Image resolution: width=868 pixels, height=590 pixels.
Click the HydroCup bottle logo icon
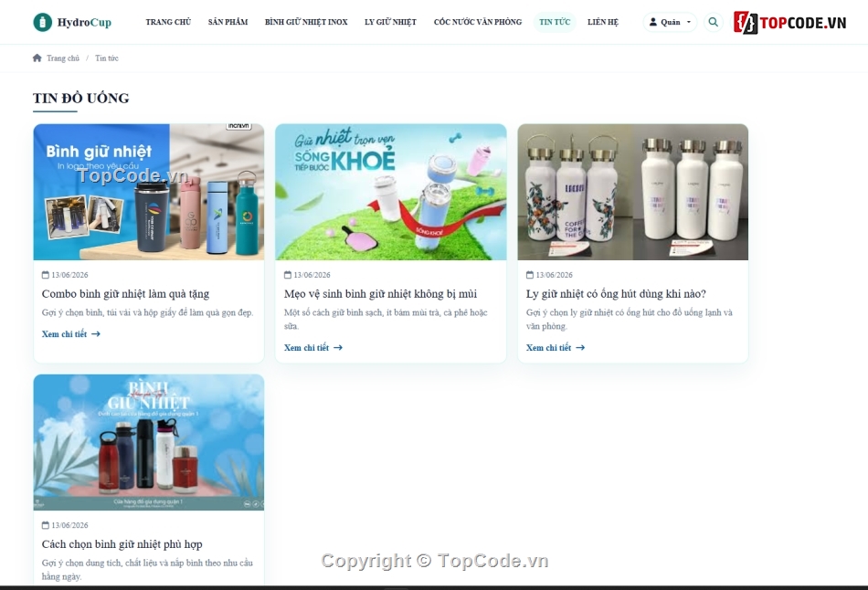(x=43, y=22)
